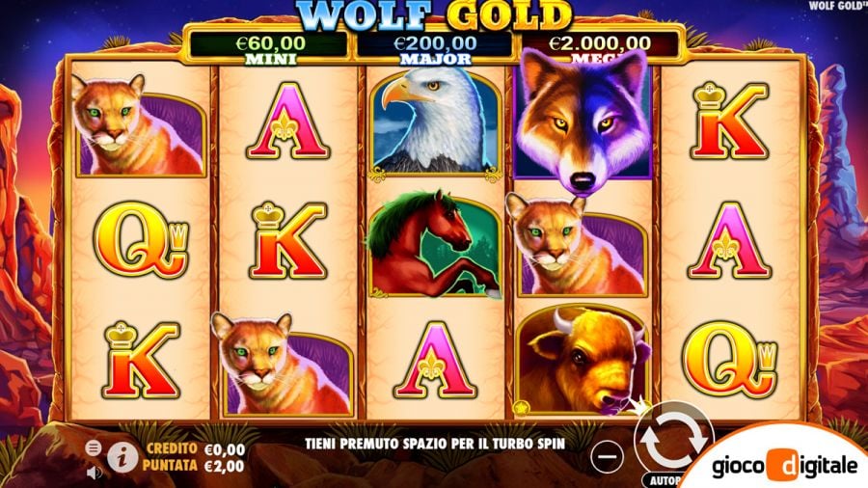
Task: Select the bald eagle symbol
Action: point(435,121)
